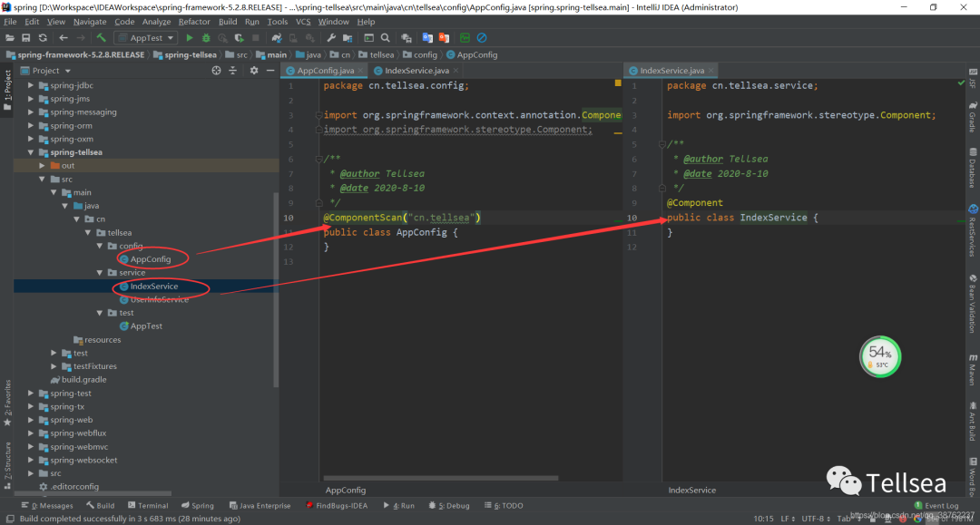Screen dimensions: 980x525
Task: Click the Synchronize refresh toolbar icon
Action: pyautogui.click(x=43, y=38)
